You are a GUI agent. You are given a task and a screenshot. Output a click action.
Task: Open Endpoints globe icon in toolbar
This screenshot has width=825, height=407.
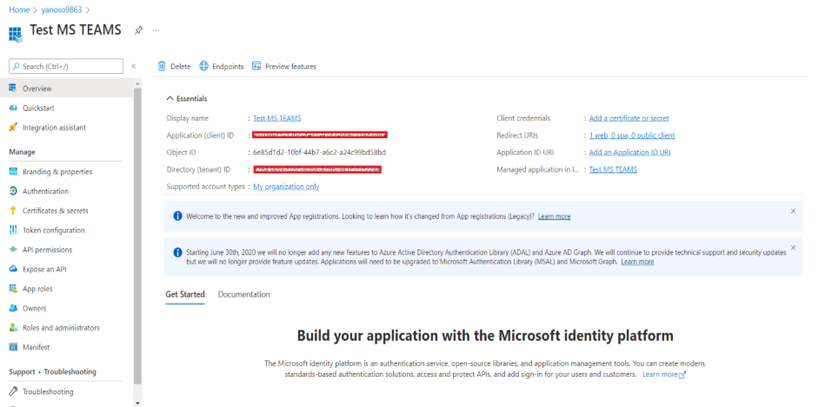(204, 66)
